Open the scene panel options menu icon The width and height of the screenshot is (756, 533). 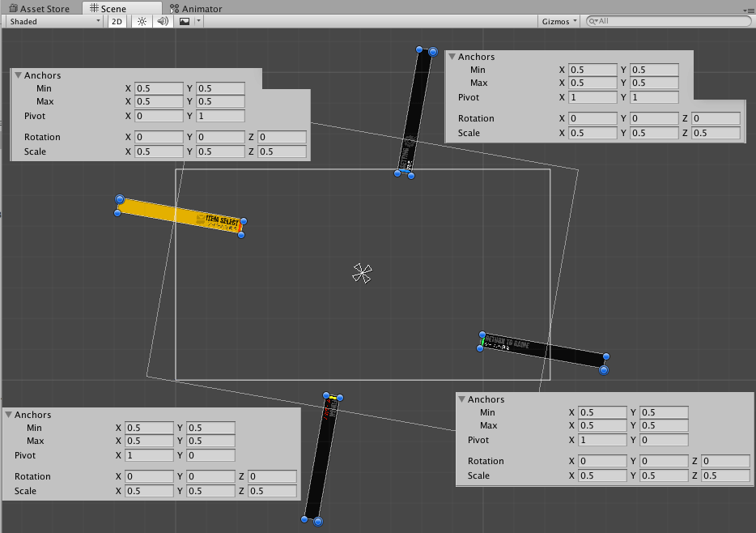[750, 10]
